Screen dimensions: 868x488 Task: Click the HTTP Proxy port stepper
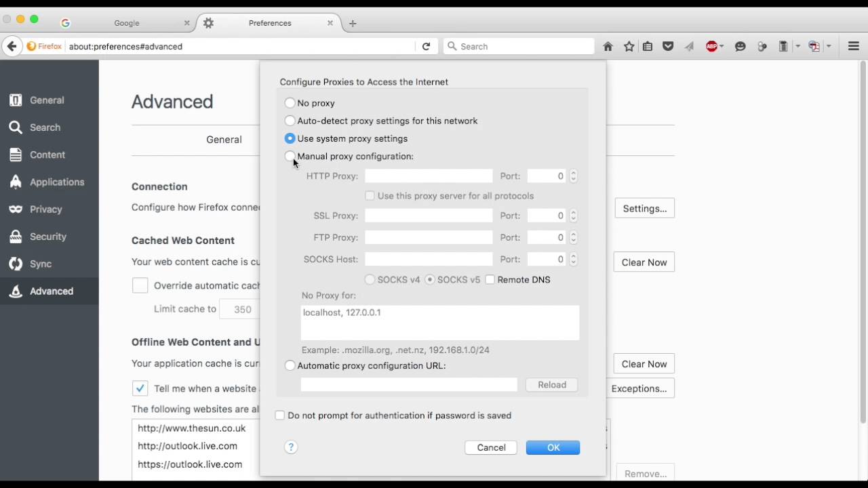click(574, 176)
